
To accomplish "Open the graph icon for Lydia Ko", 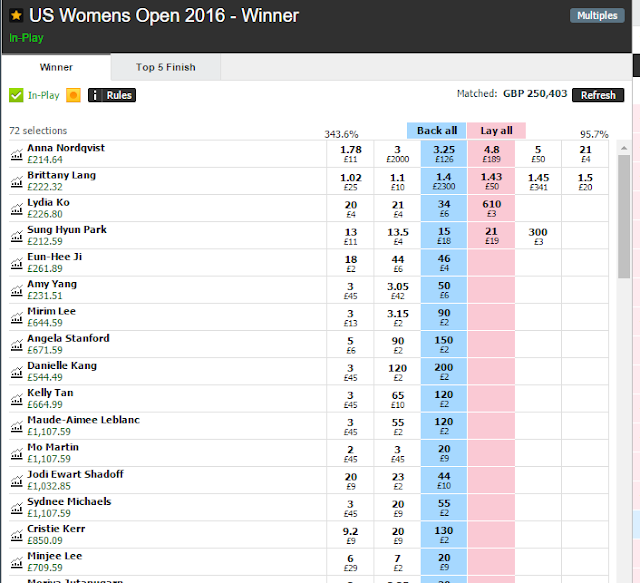I will click(x=17, y=209).
